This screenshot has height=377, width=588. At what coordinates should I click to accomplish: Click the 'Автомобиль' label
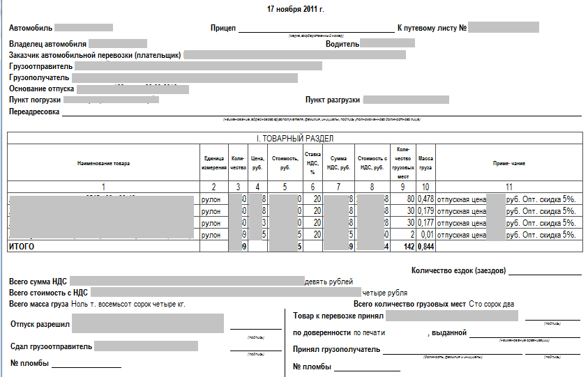click(31, 28)
